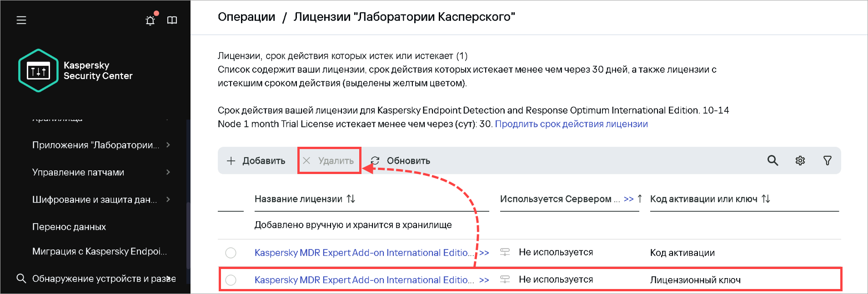Expand Приложения "Лаборатории..." menu chevron
The image size is (868, 294).
pos(168,145)
